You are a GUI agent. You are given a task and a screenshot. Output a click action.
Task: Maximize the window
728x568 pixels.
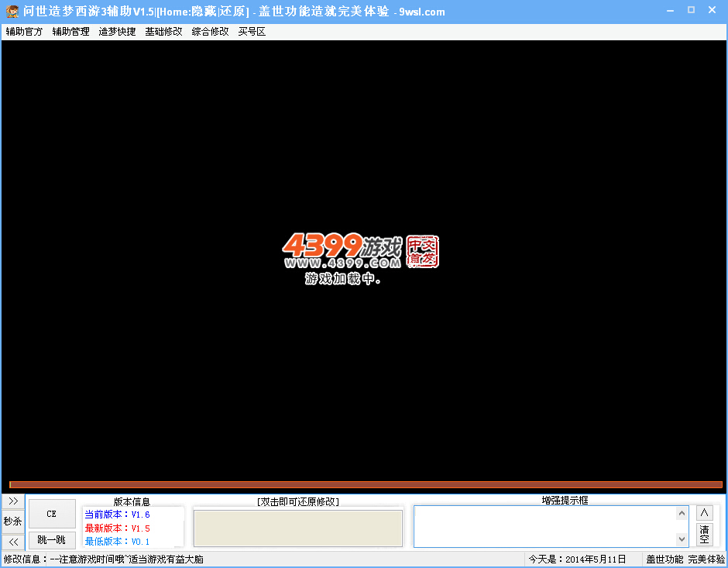(691, 10)
